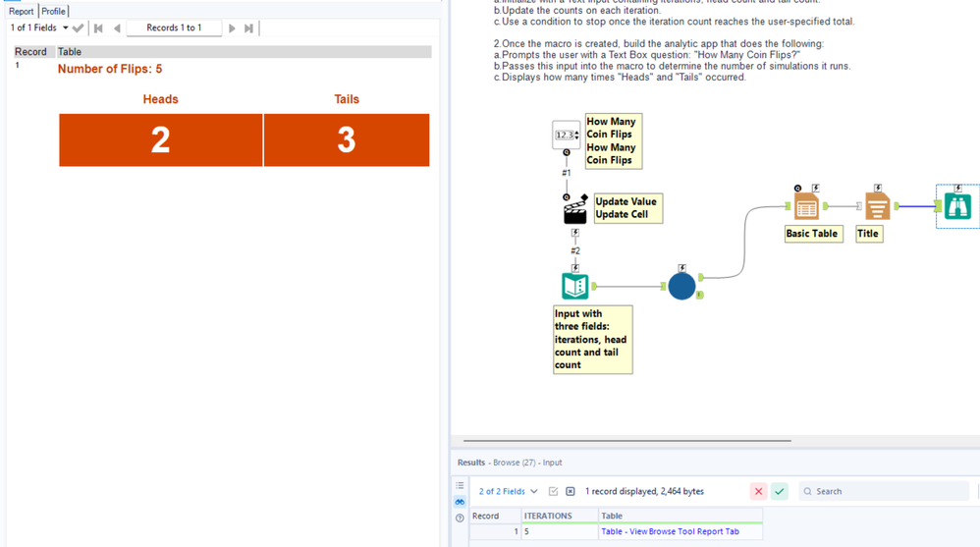Click the red X cancel button in Results
Screen dimensions: 980x547
[758, 491]
